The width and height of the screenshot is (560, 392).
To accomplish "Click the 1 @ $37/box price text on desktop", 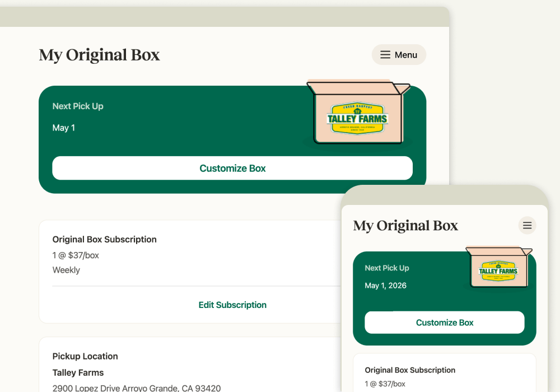I will pos(76,255).
